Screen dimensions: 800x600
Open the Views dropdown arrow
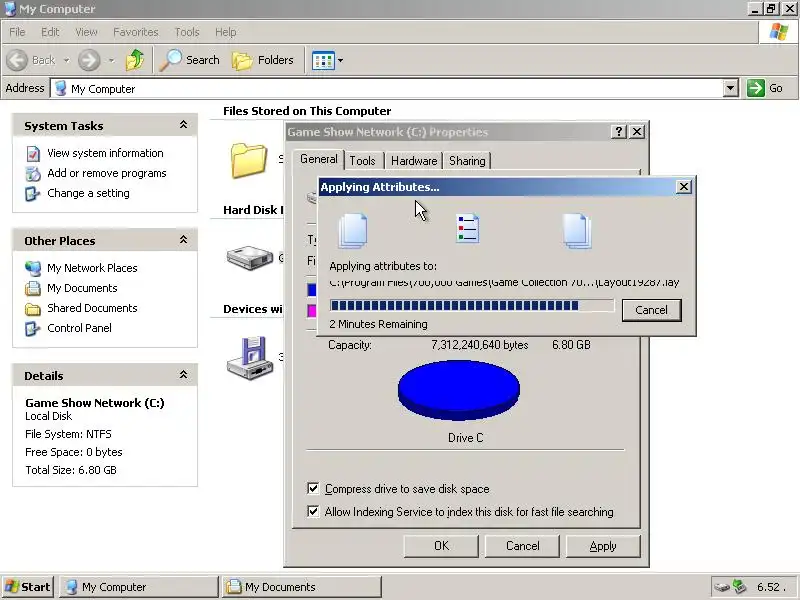(340, 61)
